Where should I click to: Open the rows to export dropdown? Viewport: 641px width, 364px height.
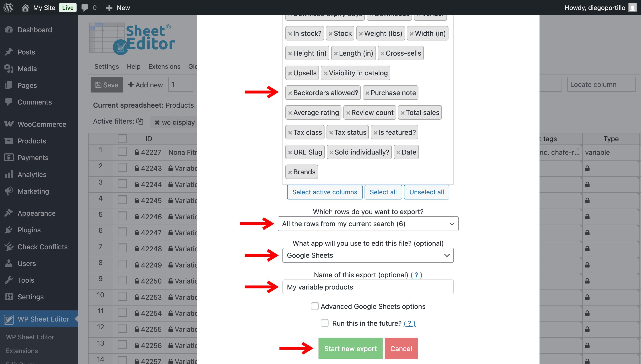tap(368, 223)
